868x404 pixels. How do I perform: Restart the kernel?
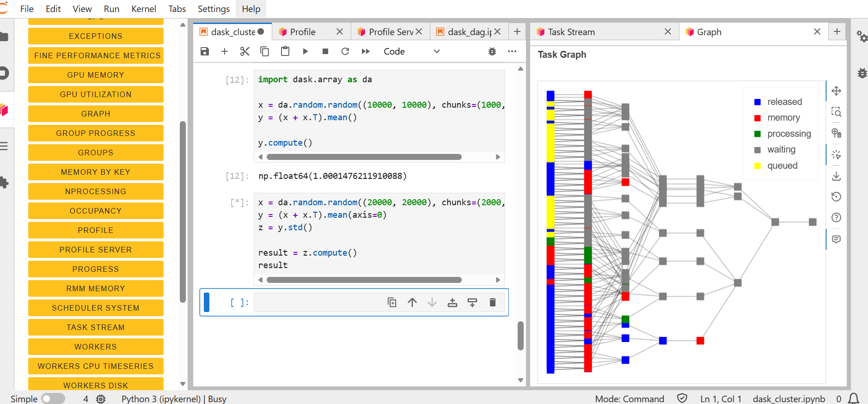345,51
